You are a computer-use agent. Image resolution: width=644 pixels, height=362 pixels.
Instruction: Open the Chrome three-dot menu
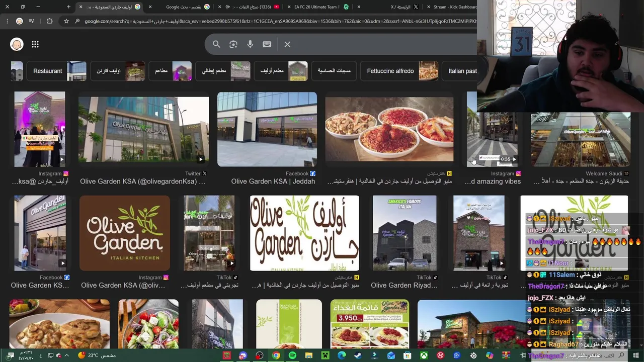pyautogui.click(x=7, y=21)
